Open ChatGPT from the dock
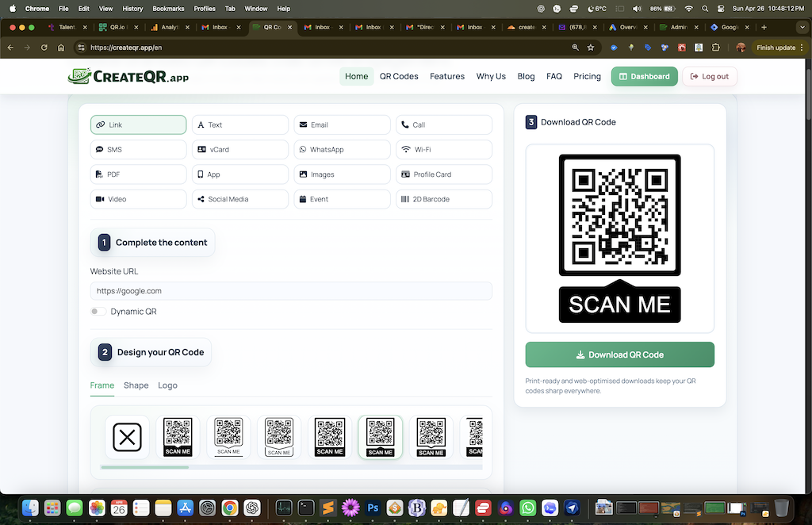 (252, 508)
